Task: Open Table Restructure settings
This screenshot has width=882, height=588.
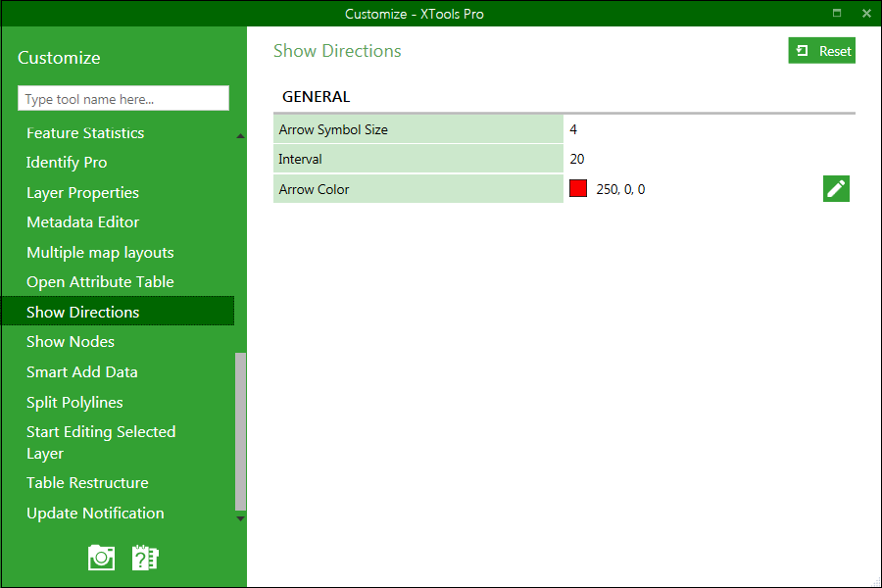Action: coord(87,483)
